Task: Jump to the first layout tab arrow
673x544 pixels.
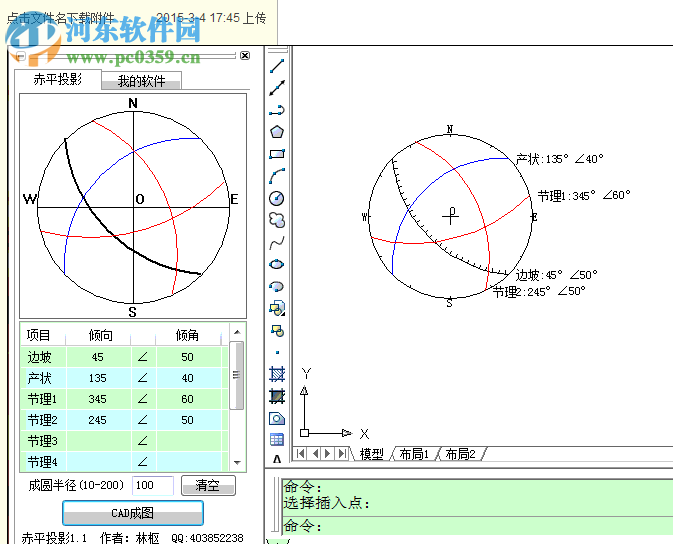Action: (x=301, y=453)
